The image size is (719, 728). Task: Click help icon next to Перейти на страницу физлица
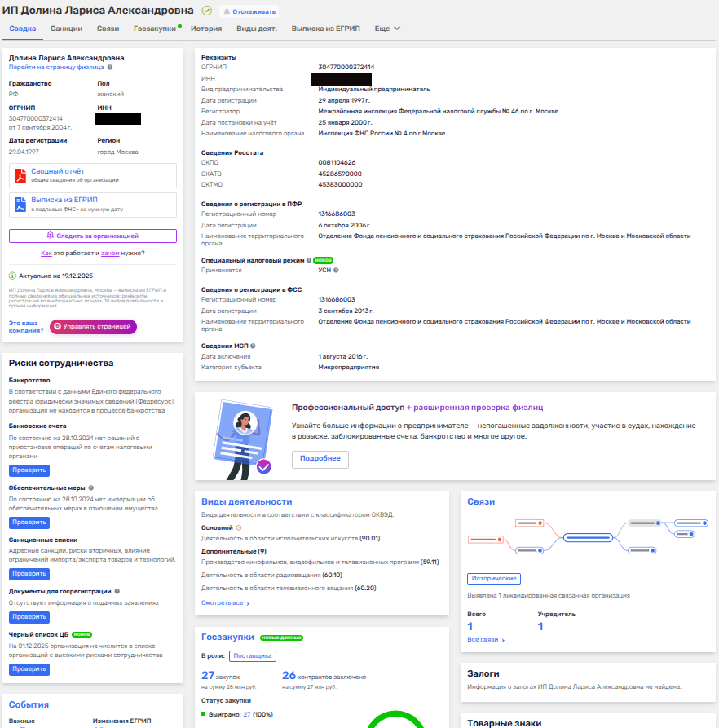pos(110,68)
